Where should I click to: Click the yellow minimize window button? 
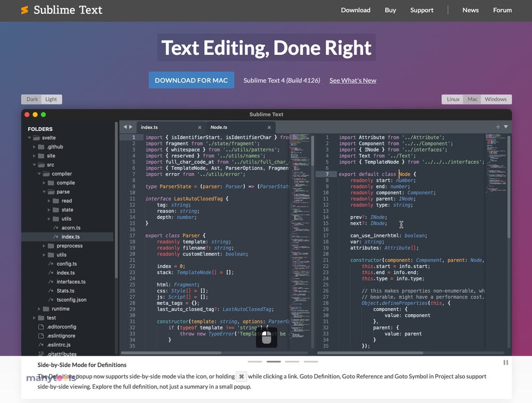point(35,114)
